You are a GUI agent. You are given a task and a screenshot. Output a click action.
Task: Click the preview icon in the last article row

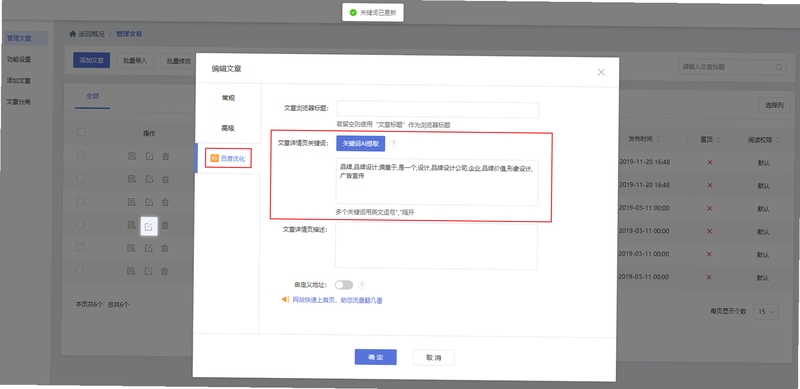(131, 271)
